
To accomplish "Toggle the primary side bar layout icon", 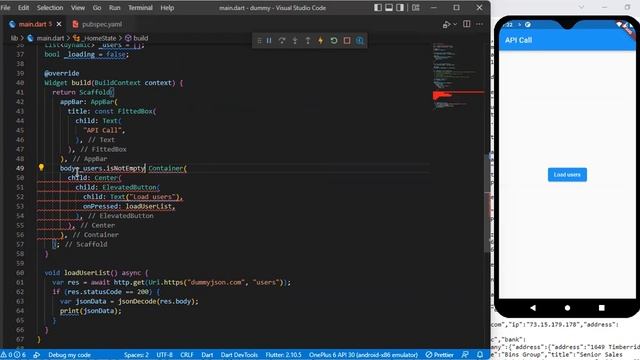I will [378, 7].
